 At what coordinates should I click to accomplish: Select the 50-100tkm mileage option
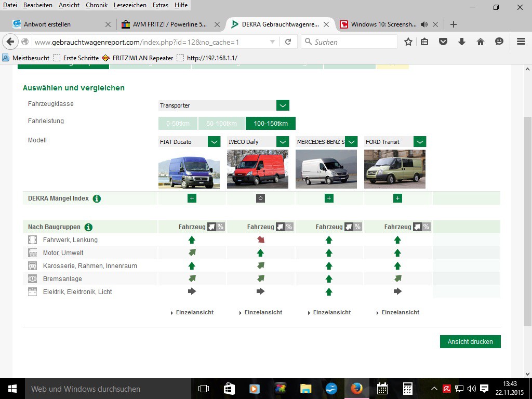(x=221, y=124)
